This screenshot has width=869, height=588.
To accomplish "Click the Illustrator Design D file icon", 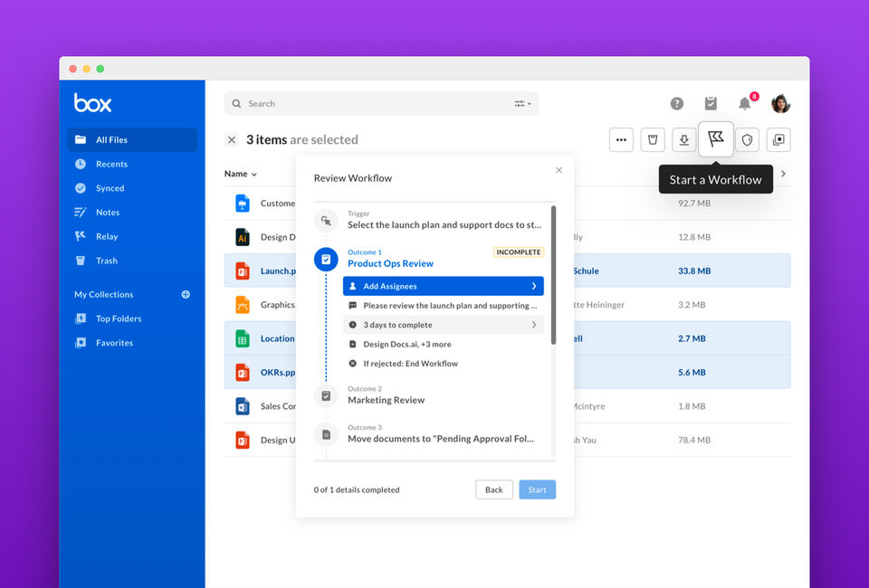I will point(243,237).
